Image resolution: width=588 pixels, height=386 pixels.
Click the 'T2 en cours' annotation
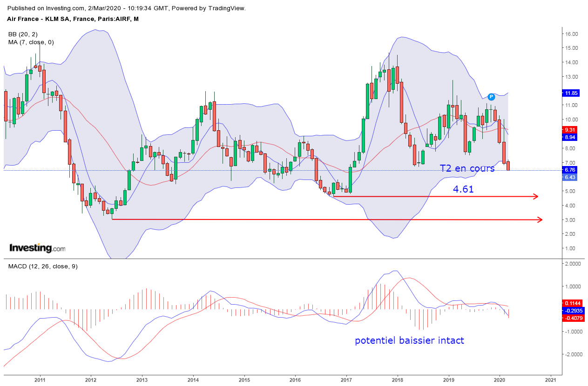click(x=467, y=168)
